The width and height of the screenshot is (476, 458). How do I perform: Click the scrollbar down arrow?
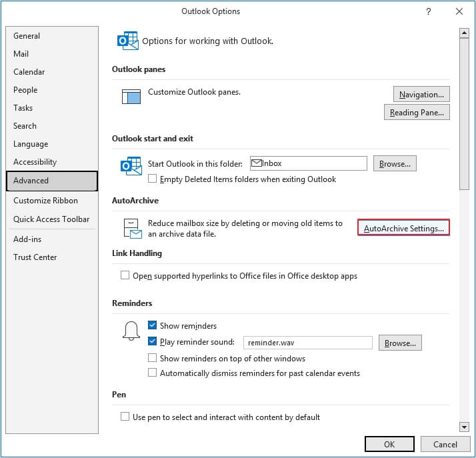click(464, 427)
